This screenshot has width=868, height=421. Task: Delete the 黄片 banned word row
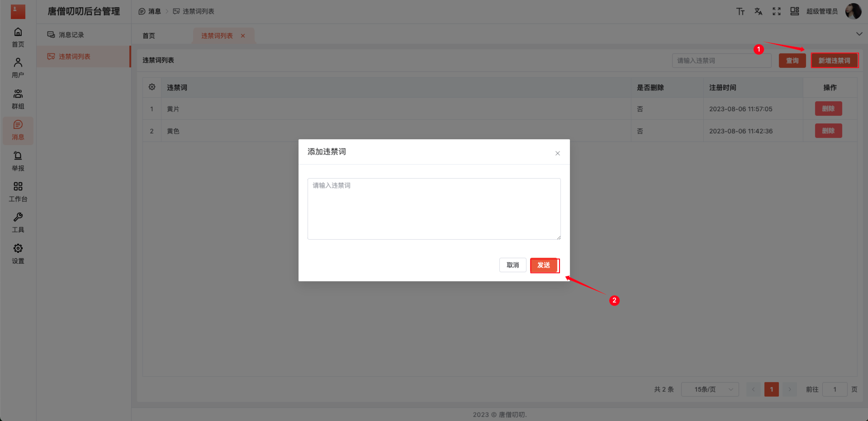pyautogui.click(x=828, y=109)
